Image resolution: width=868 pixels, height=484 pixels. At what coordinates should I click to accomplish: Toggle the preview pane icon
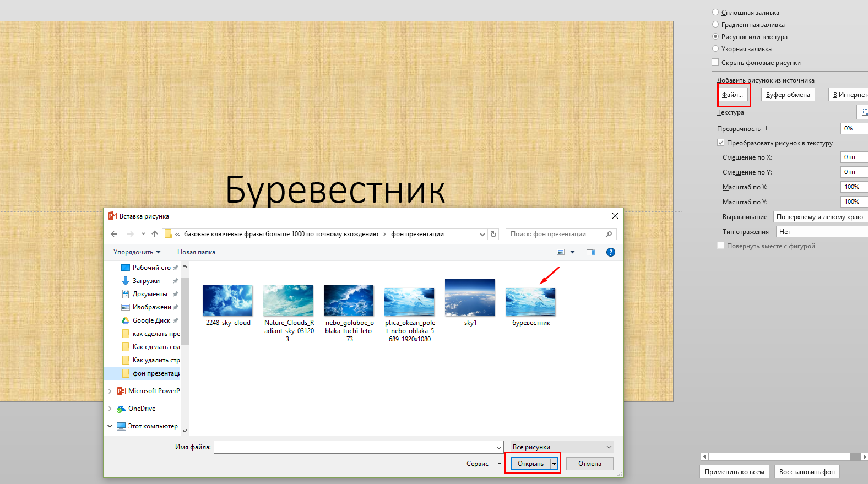pos(591,252)
